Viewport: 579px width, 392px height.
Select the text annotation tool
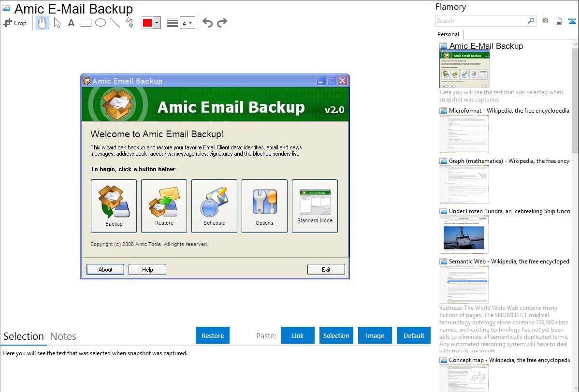(x=71, y=23)
